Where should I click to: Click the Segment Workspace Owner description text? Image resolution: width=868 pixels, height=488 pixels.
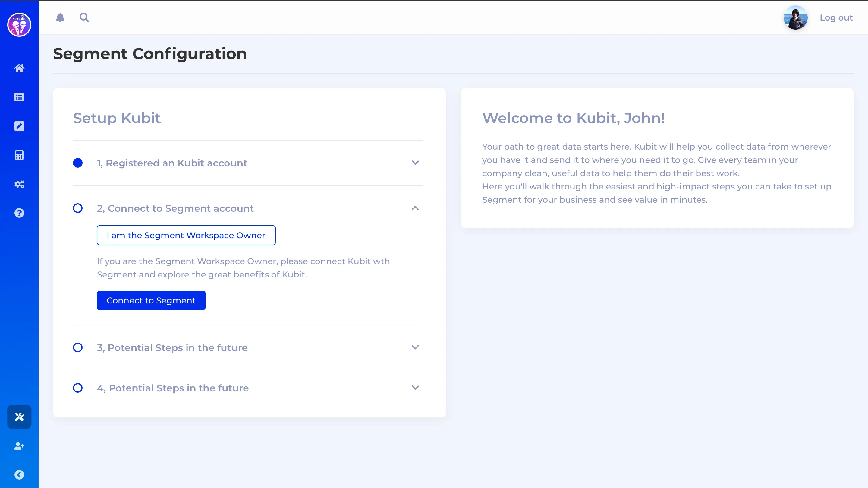pos(243,268)
